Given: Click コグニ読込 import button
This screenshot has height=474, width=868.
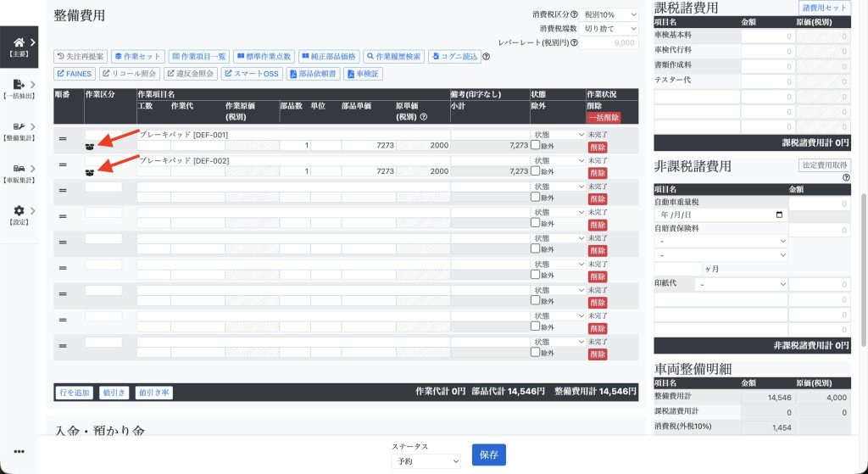Looking at the screenshot, I should pos(454,57).
